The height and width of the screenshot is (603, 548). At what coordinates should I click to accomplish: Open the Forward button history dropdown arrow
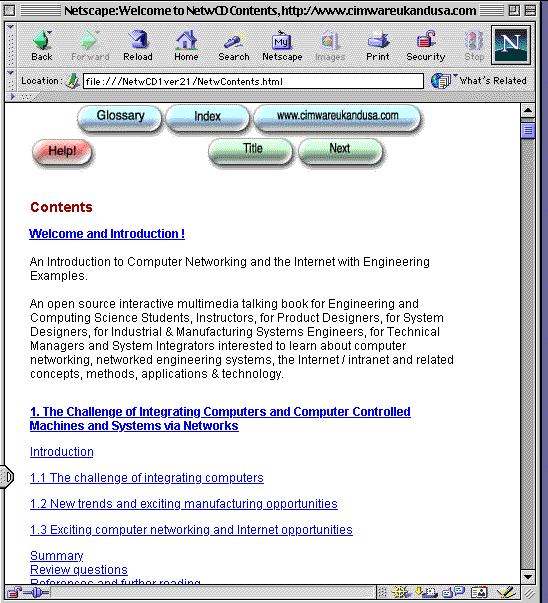98,32
